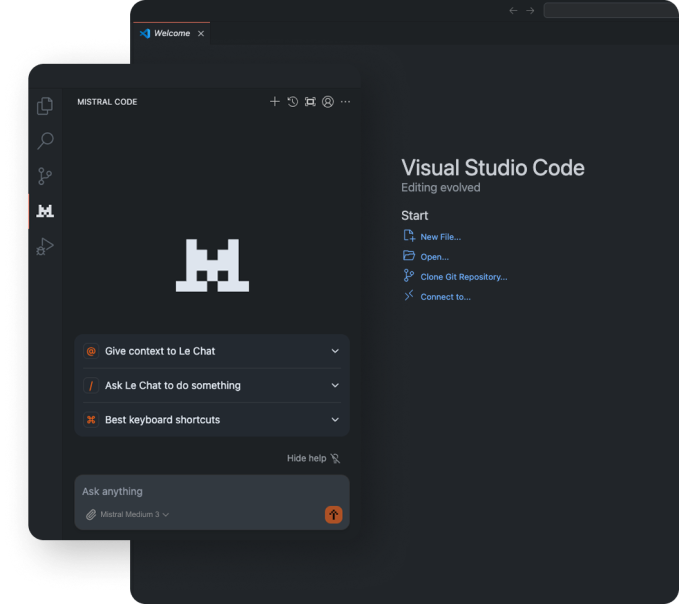Click the New File... link

pyautogui.click(x=440, y=237)
